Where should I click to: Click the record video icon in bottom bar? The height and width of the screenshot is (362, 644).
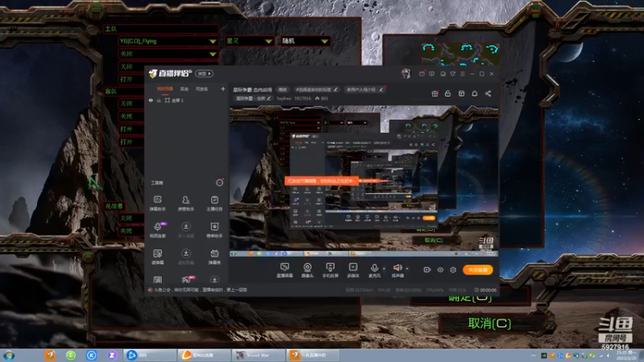(427, 269)
